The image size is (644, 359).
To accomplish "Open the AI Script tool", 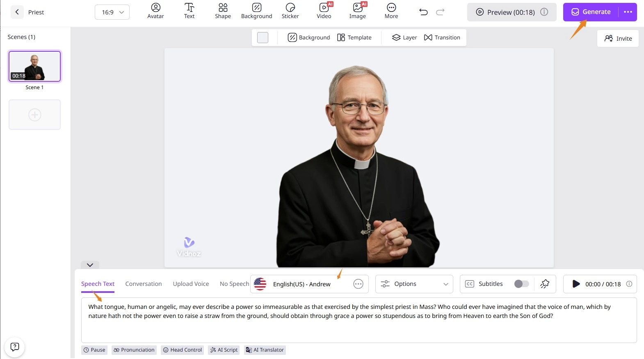I will tap(224, 350).
